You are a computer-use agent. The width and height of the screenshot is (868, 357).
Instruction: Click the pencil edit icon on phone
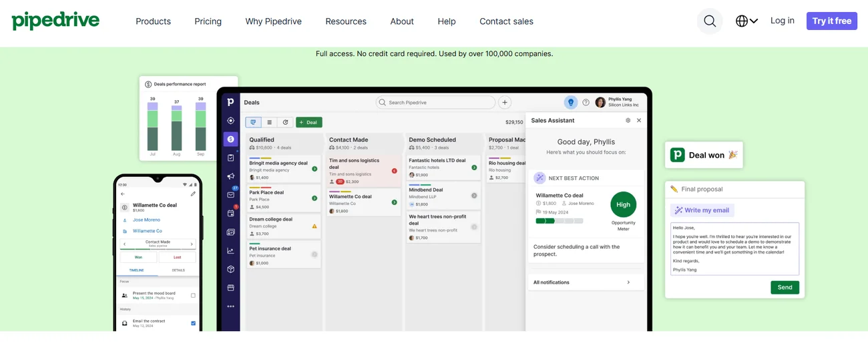tap(193, 194)
